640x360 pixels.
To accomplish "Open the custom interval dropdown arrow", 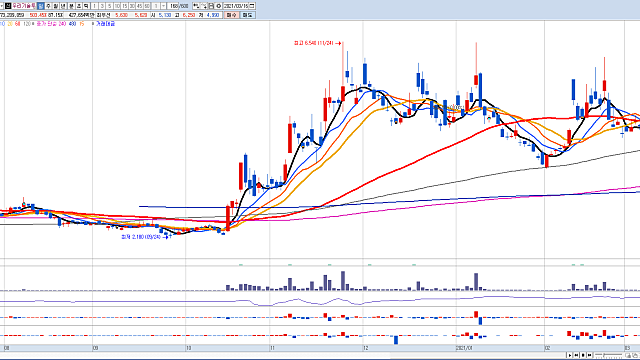I will coord(164,6).
